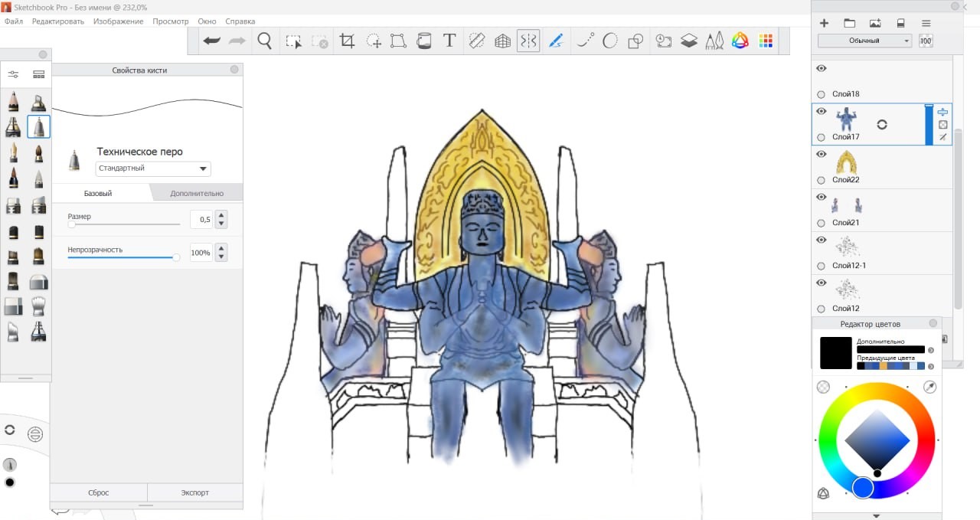
Task: Open the Perspective grid tool
Action: pos(502,41)
